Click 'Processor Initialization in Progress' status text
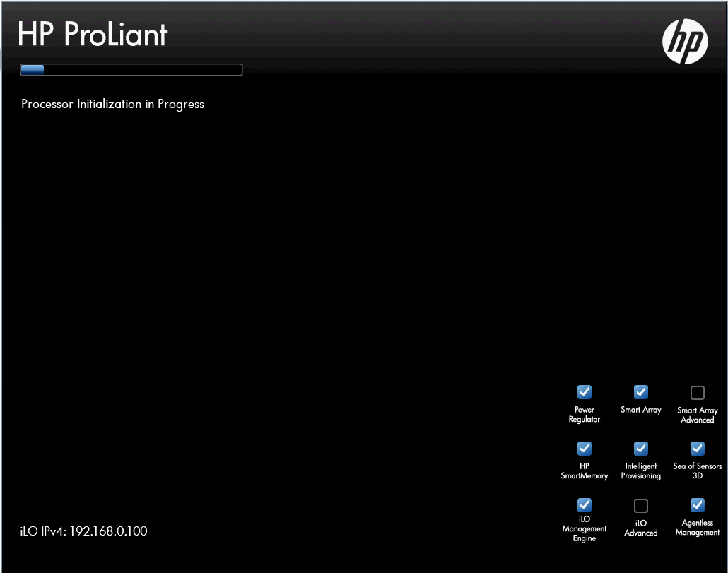728x573 pixels. (x=113, y=104)
